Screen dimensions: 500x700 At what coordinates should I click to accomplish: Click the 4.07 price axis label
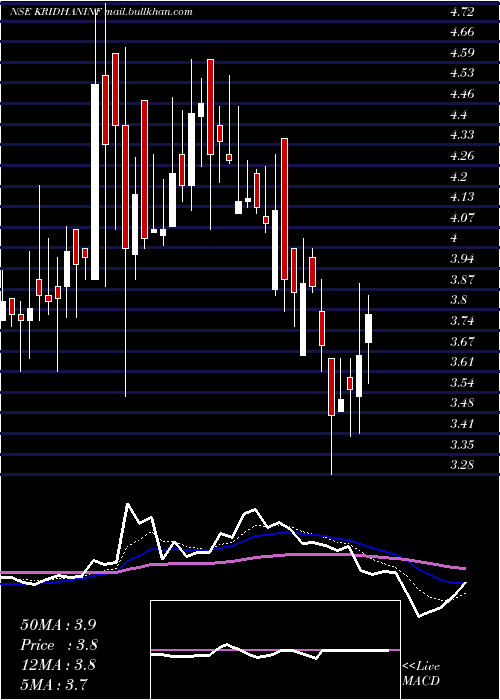pyautogui.click(x=462, y=218)
